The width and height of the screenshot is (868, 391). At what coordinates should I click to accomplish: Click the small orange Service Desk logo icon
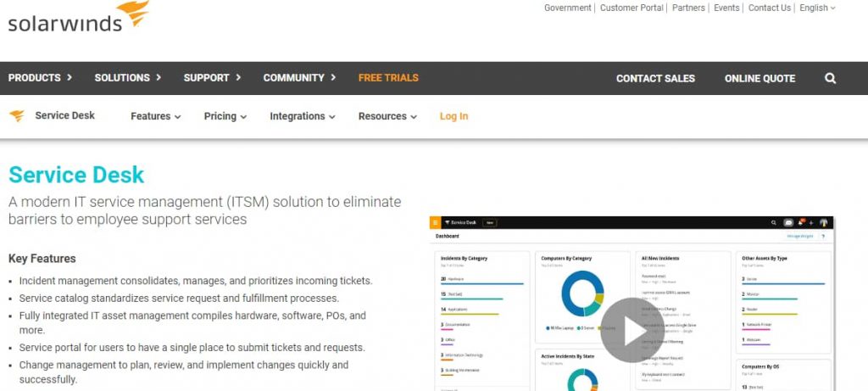click(x=17, y=115)
